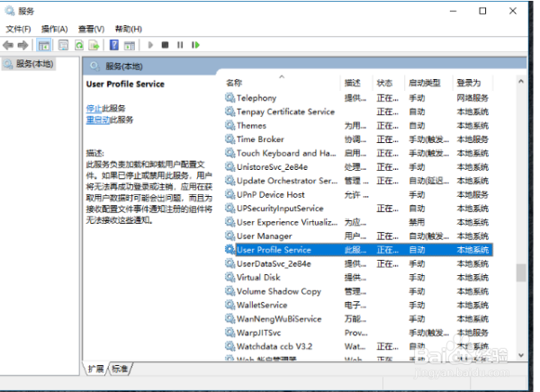Viewport: 540px width, 392px height.
Task: Go forward with the right arrow toolbar icon
Action: (22, 45)
